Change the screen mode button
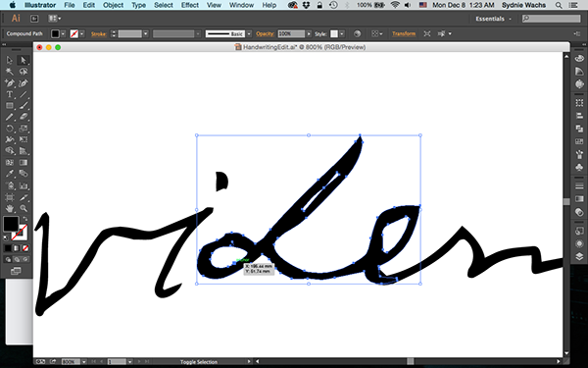588x368 pixels. [x=16, y=271]
